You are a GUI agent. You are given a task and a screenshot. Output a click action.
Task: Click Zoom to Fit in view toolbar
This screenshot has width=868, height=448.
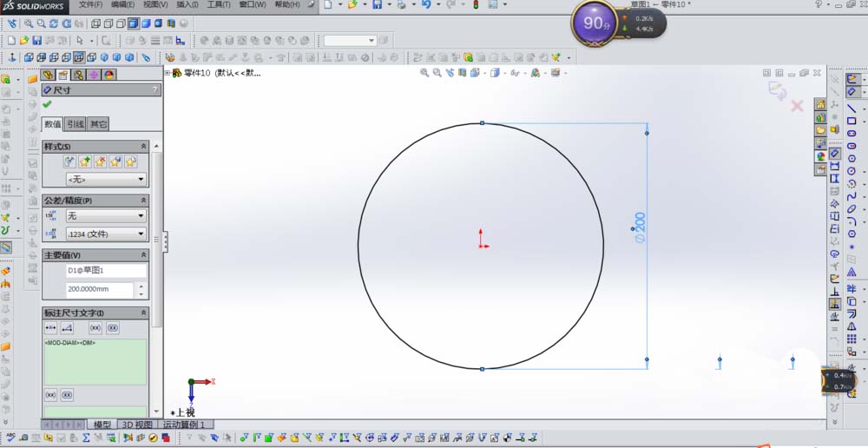coord(27,23)
